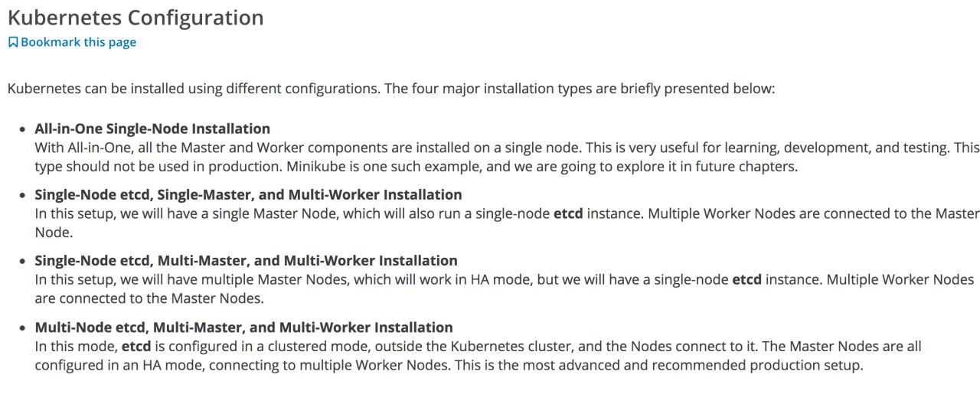This screenshot has height=394, width=980.
Task: Click the intro sentence about four installation types
Action: coord(391,89)
